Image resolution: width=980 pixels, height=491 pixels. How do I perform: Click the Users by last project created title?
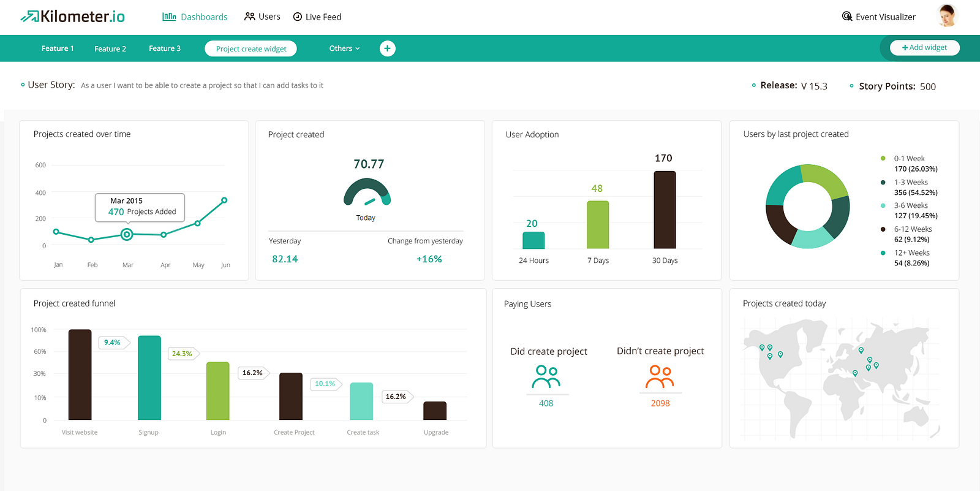click(796, 134)
